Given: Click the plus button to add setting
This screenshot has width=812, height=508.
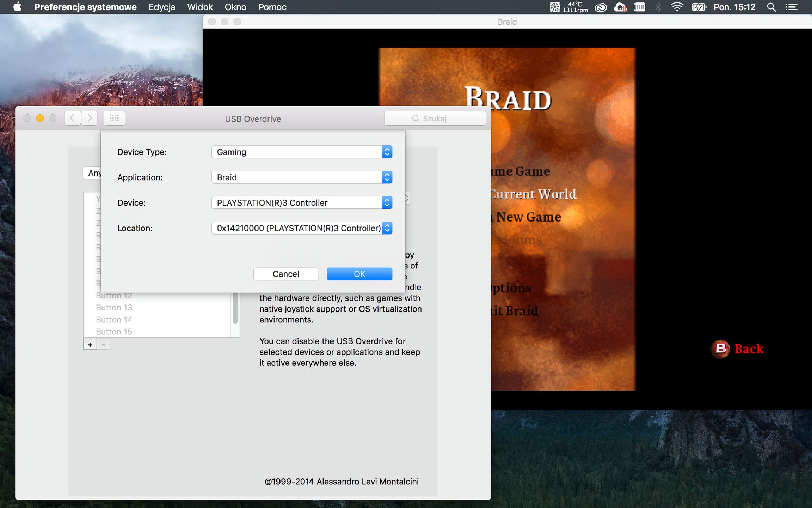Looking at the screenshot, I should coord(90,345).
